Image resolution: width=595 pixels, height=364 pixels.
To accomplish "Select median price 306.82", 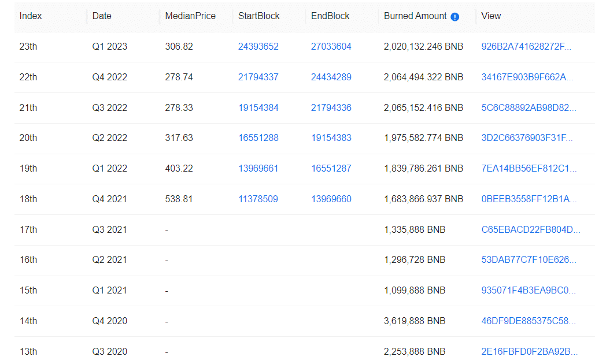I will pyautogui.click(x=179, y=47).
